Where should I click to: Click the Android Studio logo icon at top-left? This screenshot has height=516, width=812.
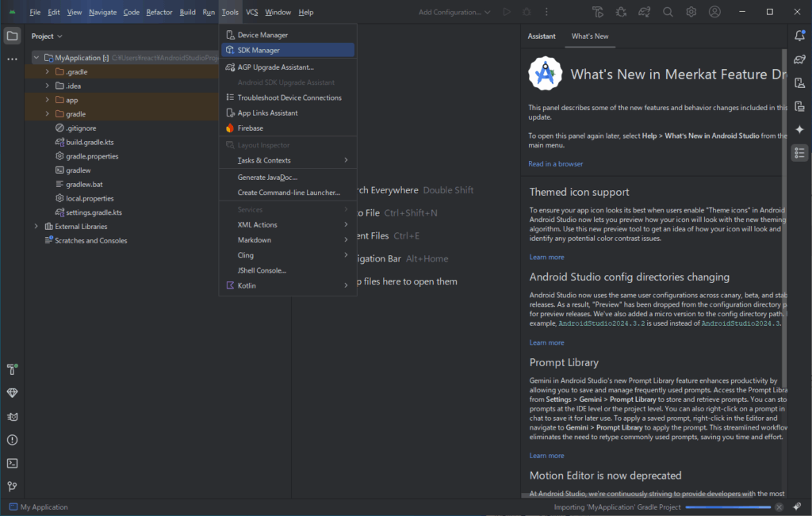(12, 12)
